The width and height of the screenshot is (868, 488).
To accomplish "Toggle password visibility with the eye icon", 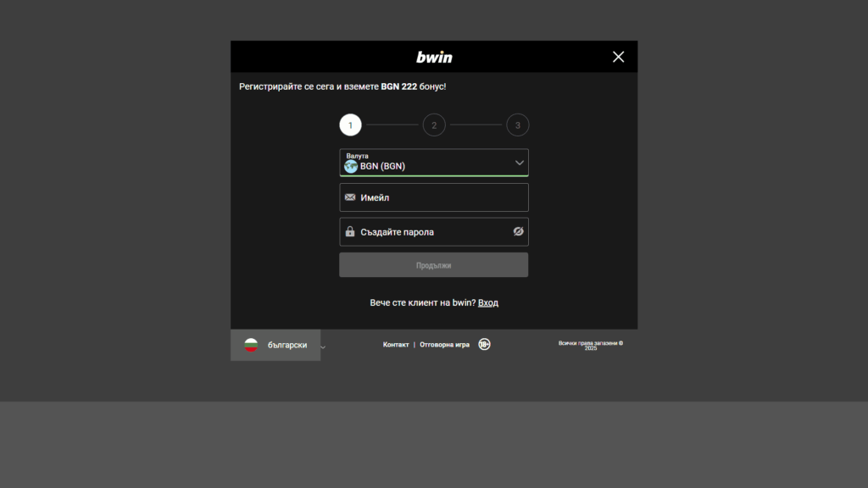I will click(x=518, y=231).
